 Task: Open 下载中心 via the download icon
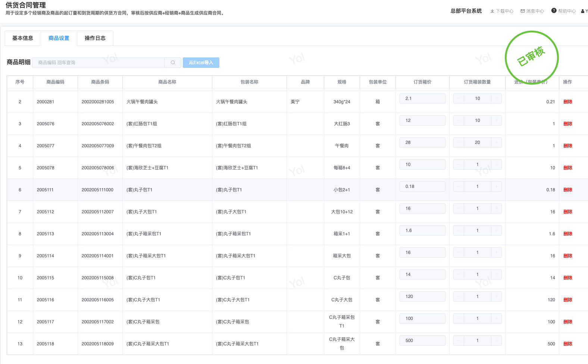[492, 11]
